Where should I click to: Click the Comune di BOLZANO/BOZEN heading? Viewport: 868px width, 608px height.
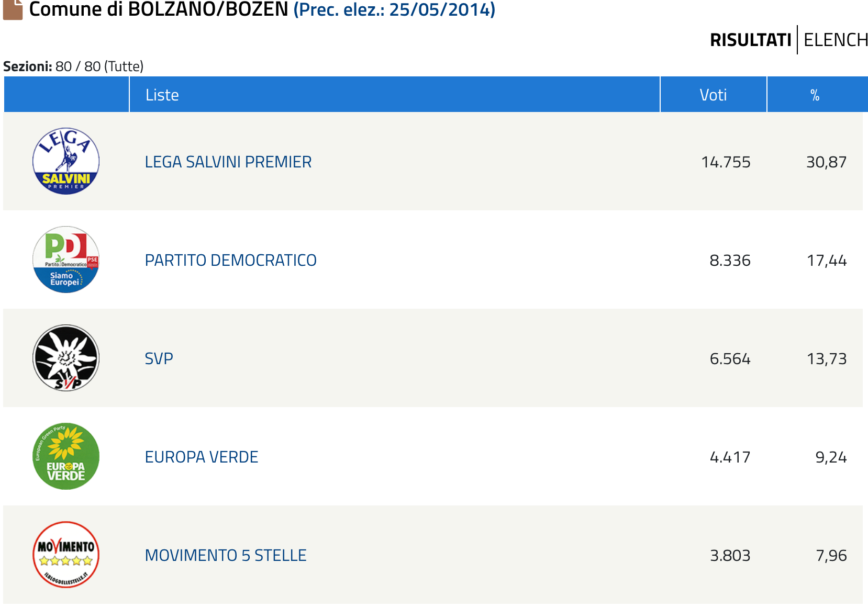(x=159, y=9)
